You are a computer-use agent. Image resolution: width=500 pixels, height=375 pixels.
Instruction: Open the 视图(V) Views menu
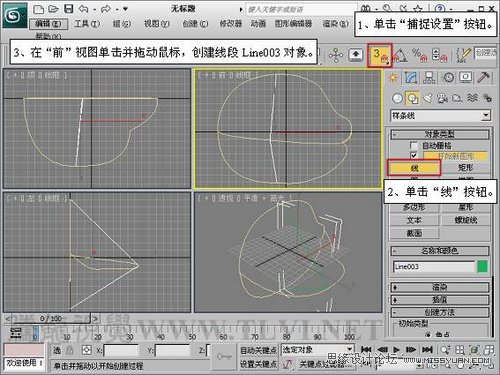point(156,24)
